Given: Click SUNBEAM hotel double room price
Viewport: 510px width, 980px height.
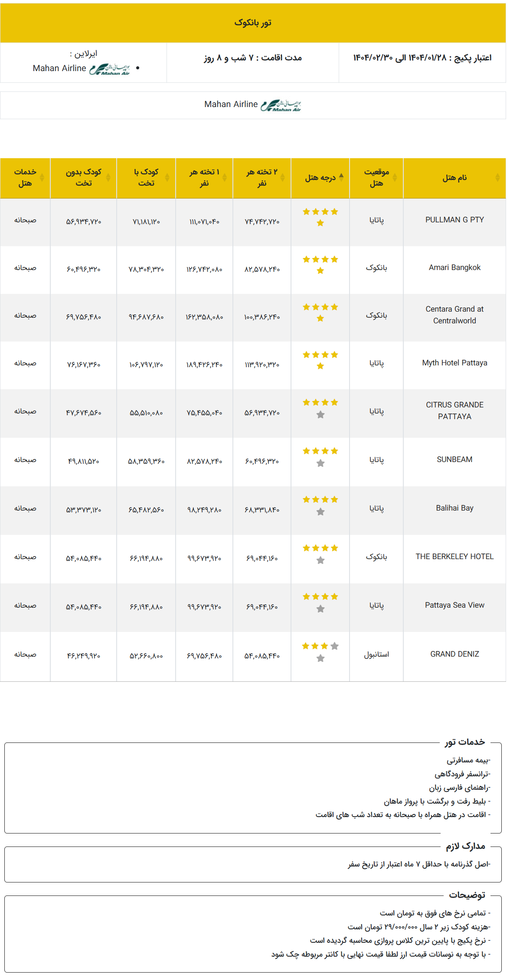Looking at the screenshot, I should coord(262,461).
